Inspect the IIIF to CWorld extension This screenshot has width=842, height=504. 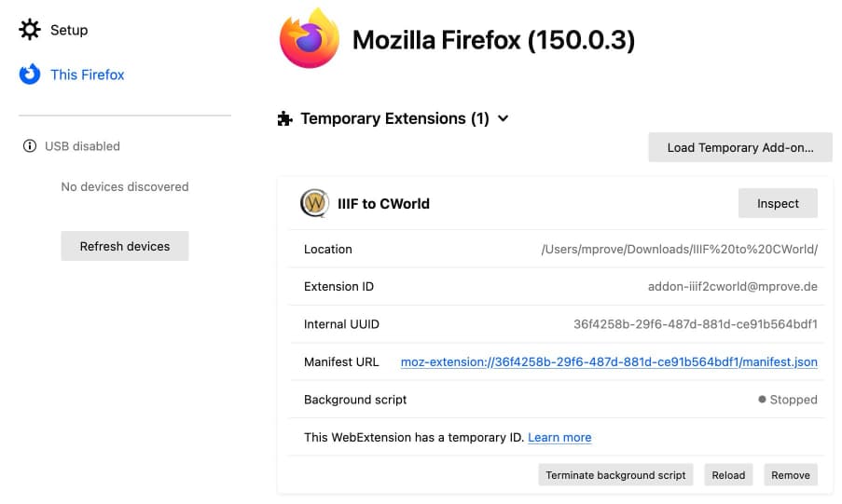click(778, 203)
